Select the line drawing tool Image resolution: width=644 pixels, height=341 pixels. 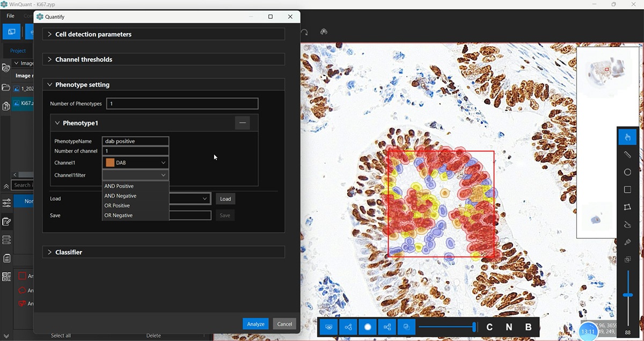(627, 155)
